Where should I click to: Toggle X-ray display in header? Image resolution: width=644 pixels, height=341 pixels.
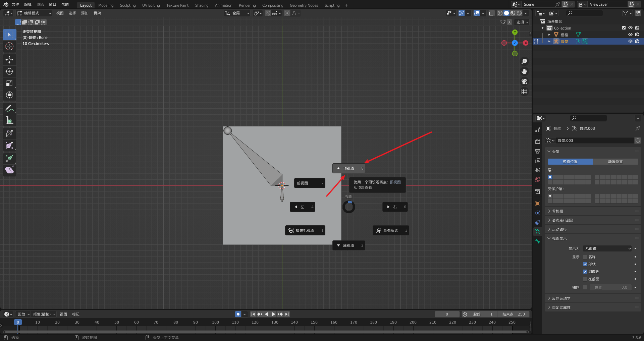491,13
